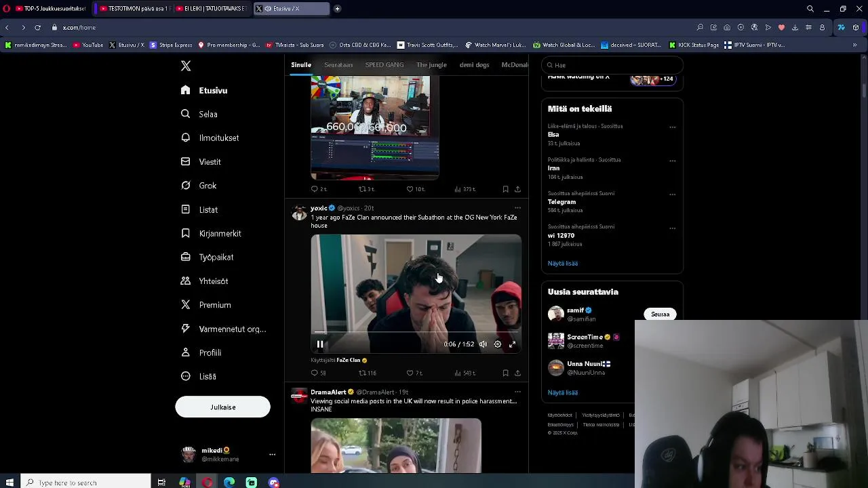Open more options for wi 12970 trend

tap(672, 228)
